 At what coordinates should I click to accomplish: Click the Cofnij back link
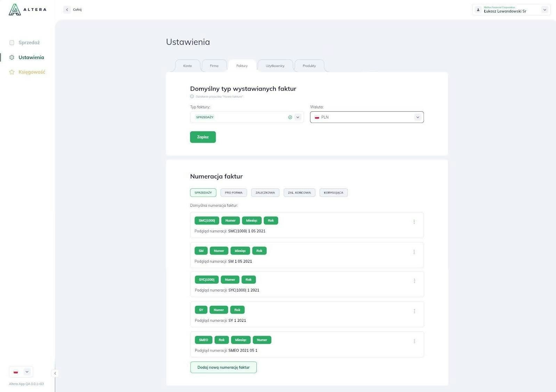tap(77, 10)
